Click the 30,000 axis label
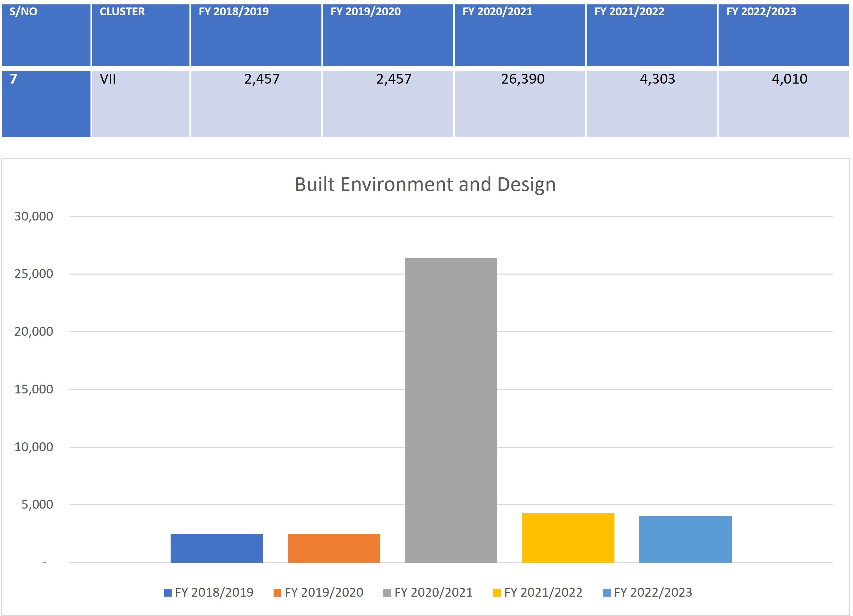Screen dimensions: 853x616 (34, 216)
